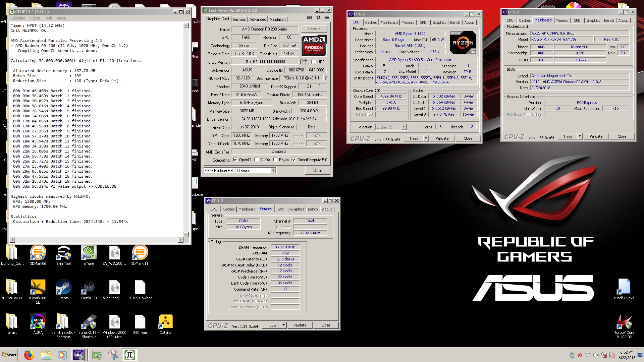Open Skin Tool desktop shortcut

click(x=63, y=255)
